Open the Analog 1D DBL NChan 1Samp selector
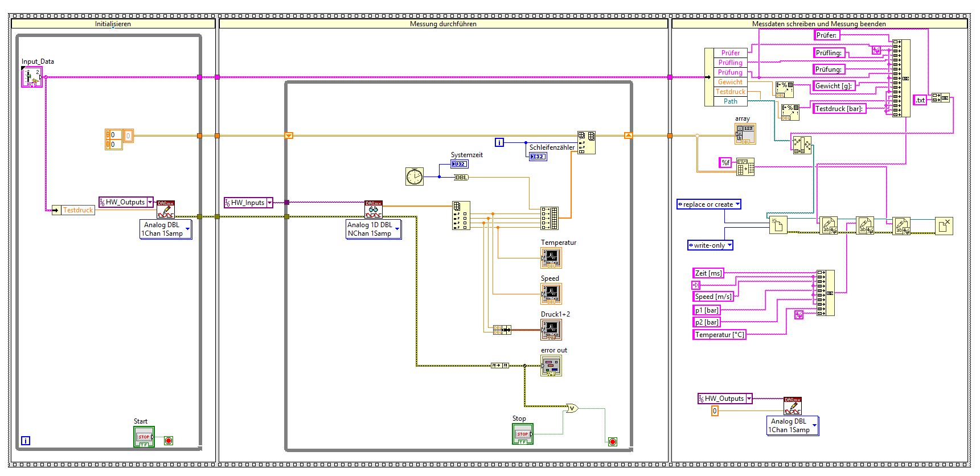 (397, 229)
